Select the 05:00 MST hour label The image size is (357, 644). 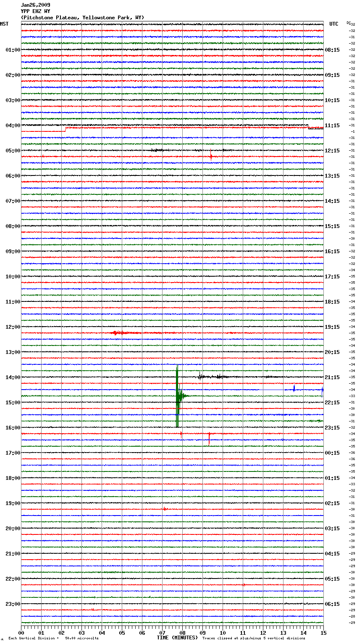13,151
